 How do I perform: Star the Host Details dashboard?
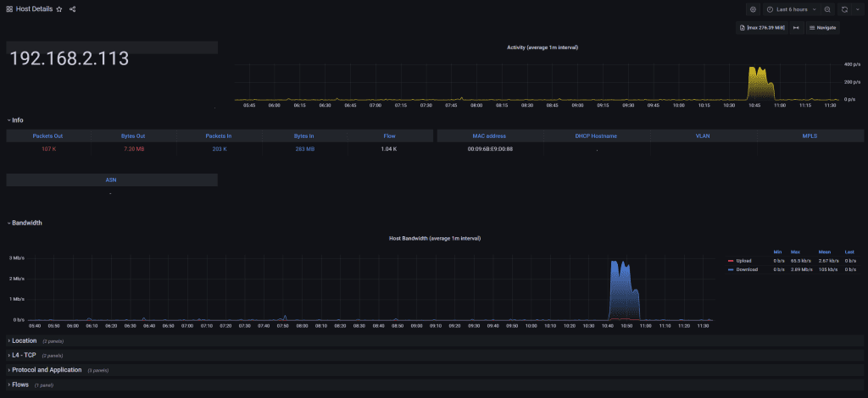click(59, 9)
